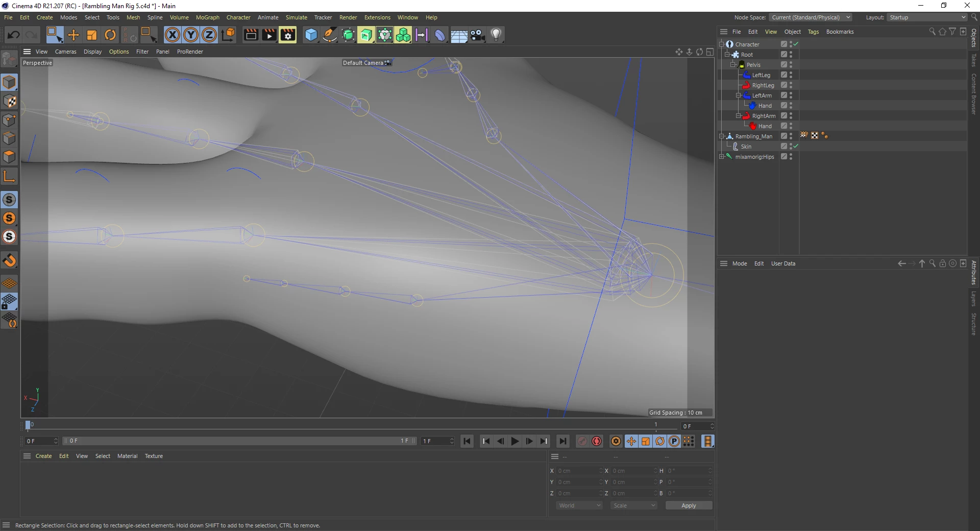Image resolution: width=980 pixels, height=531 pixels.
Task: Open the Simulate menu
Action: [297, 17]
